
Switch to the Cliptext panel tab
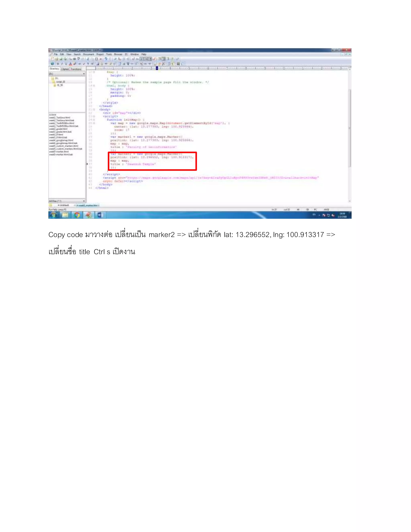[65, 69]
